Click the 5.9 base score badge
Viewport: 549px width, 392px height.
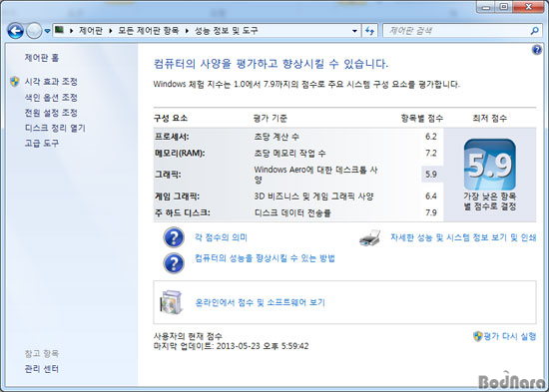[x=489, y=165]
